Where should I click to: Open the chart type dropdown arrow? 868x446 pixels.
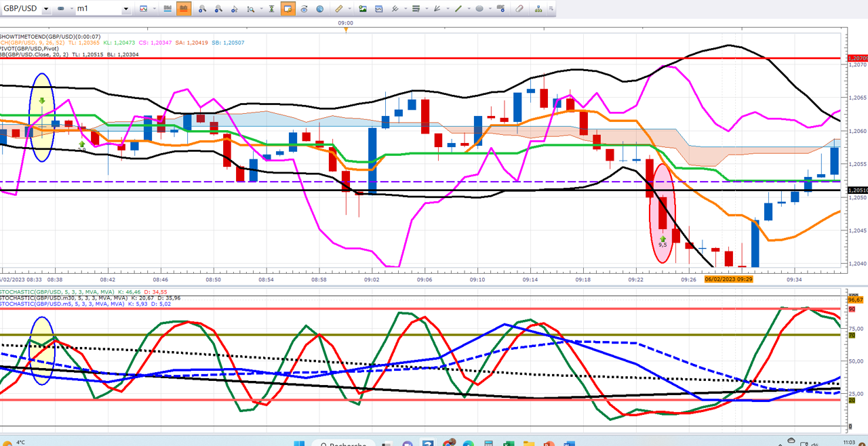pyautogui.click(x=155, y=9)
